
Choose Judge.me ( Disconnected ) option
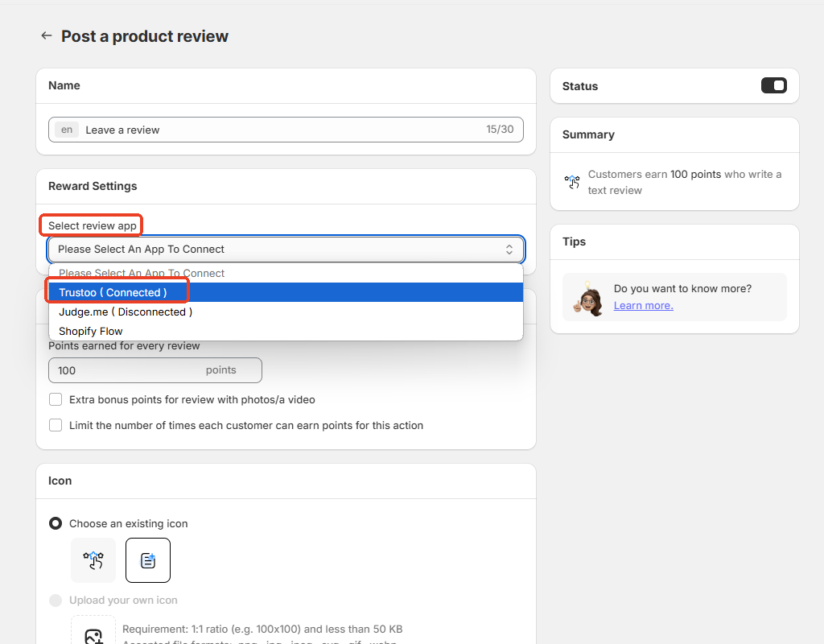(126, 312)
